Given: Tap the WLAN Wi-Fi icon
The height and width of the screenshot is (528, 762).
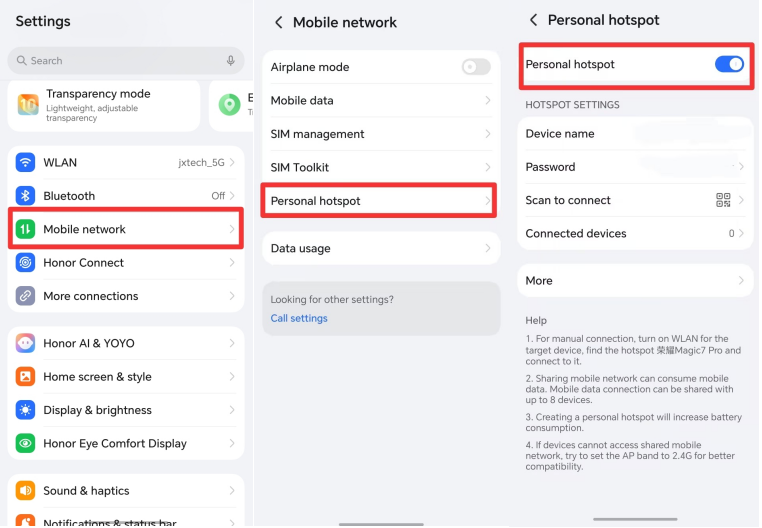Looking at the screenshot, I should (26, 162).
